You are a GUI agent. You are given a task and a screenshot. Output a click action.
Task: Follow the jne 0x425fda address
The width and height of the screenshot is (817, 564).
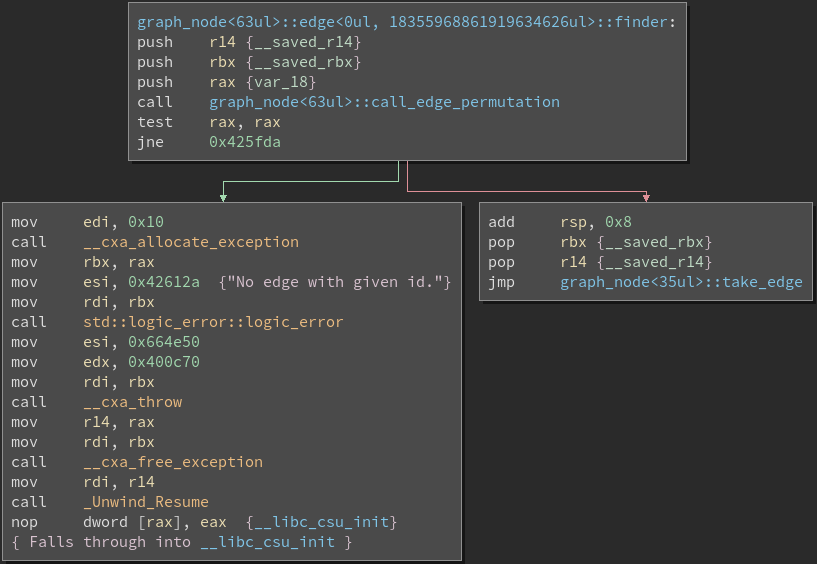coord(245,142)
